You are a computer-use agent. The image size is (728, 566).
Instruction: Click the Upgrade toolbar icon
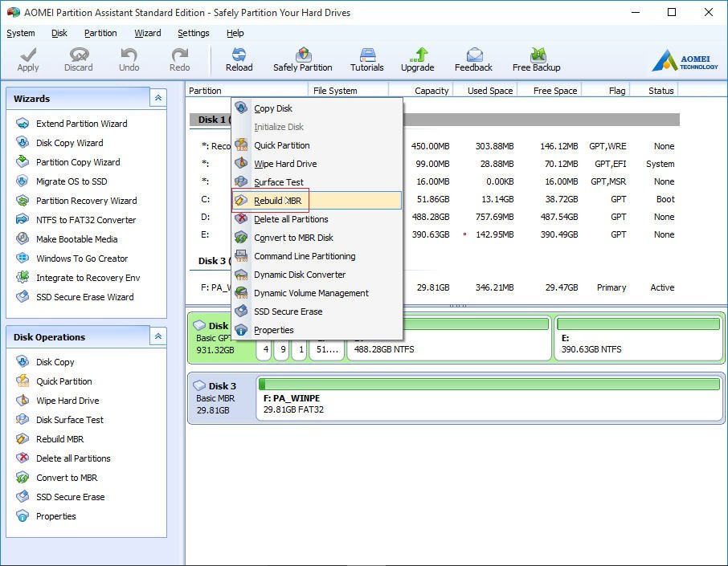point(417,58)
